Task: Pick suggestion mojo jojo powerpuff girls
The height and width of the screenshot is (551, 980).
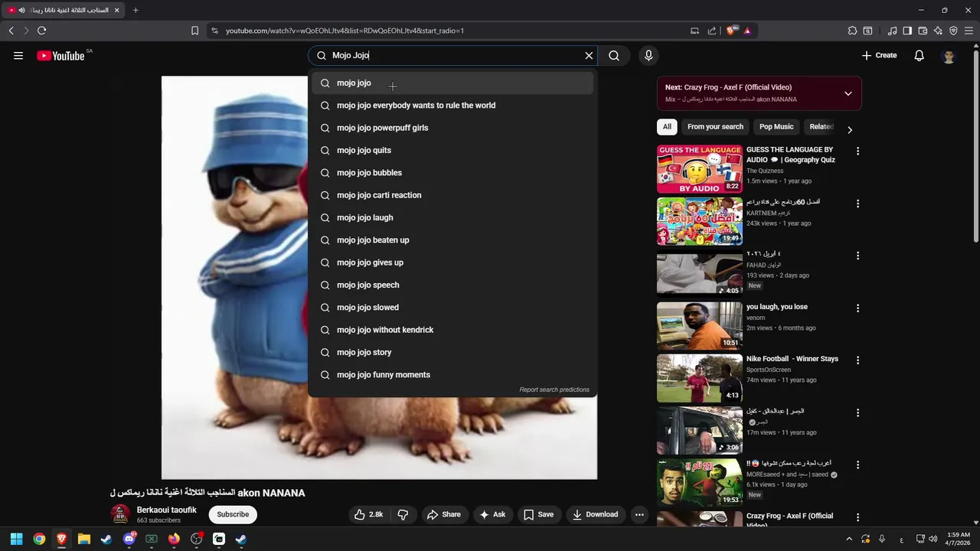Action: point(452,128)
